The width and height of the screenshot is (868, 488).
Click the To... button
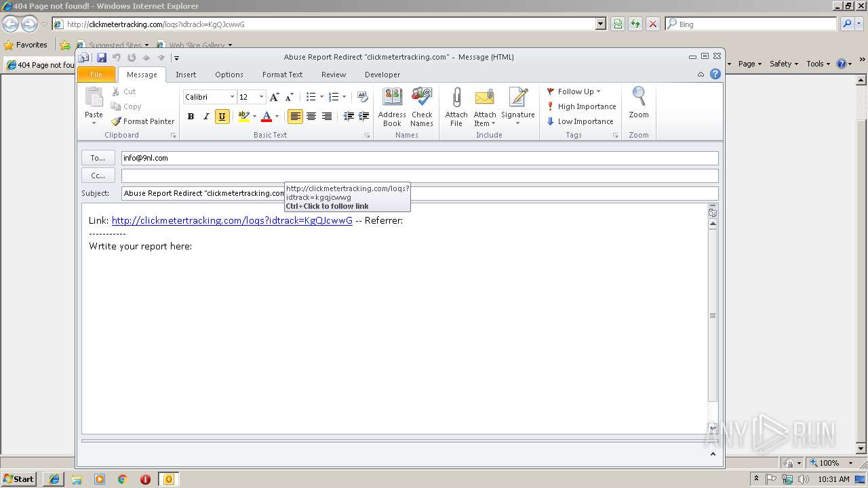(x=98, y=158)
